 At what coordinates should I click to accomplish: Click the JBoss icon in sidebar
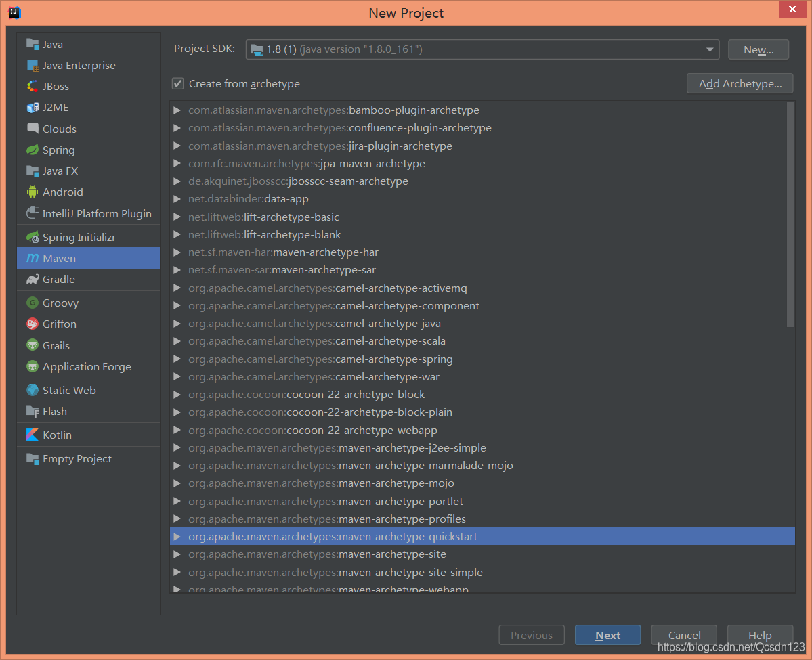[x=33, y=87]
